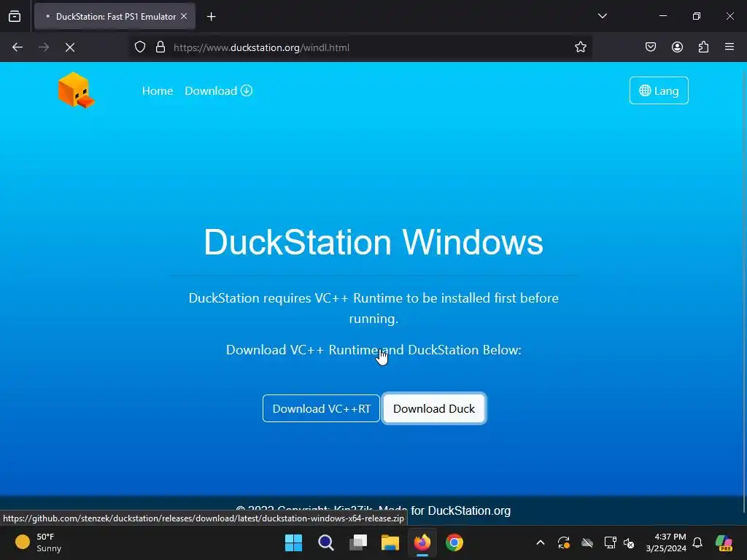Click the Download VC++RT button
Screen dimensions: 747x560
[x=321, y=408]
